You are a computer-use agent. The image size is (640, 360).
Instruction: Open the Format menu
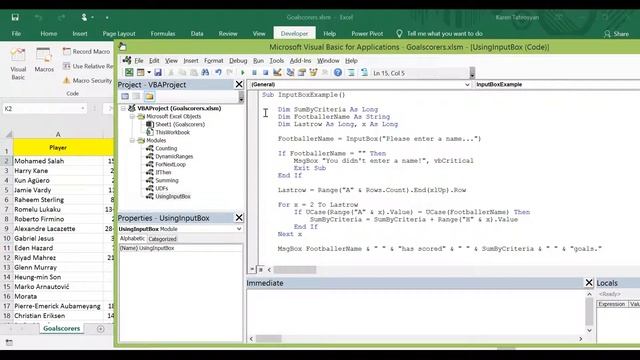[x=213, y=60]
